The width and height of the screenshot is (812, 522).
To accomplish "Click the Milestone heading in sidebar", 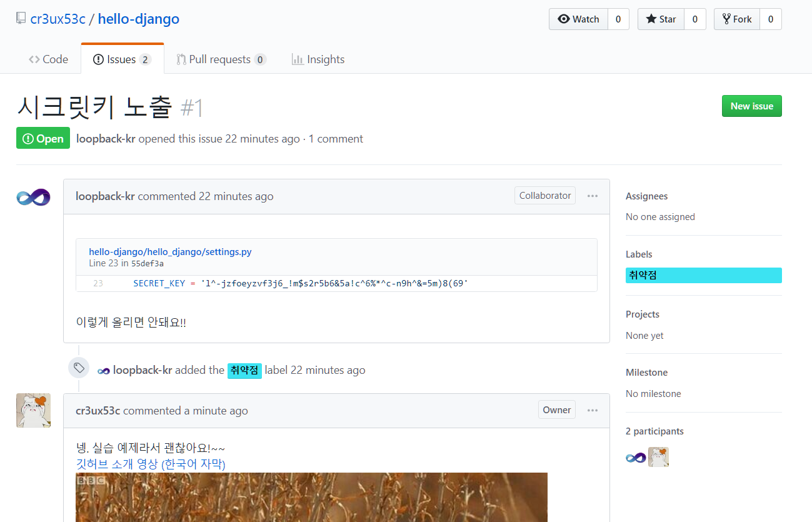I will (646, 373).
